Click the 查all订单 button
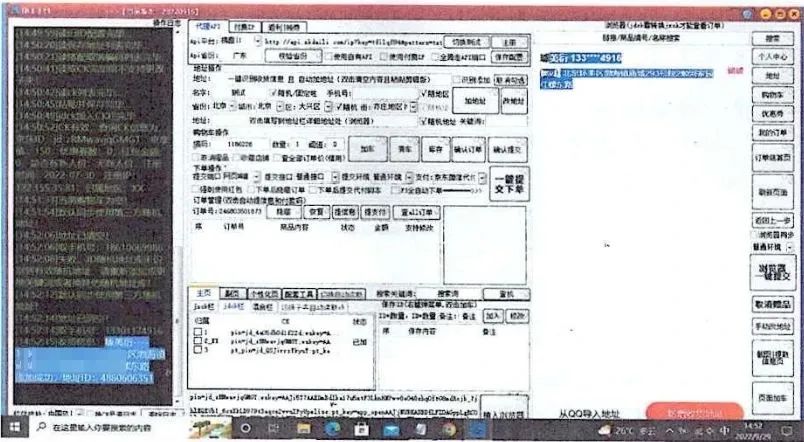Screen dimensions: 804x442 click(416, 212)
